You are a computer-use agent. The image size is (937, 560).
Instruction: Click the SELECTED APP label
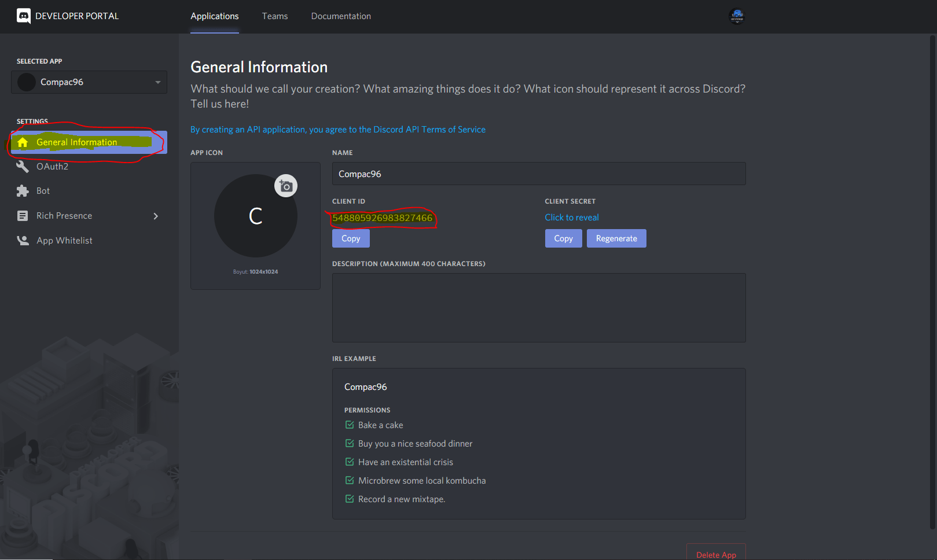[x=39, y=61]
